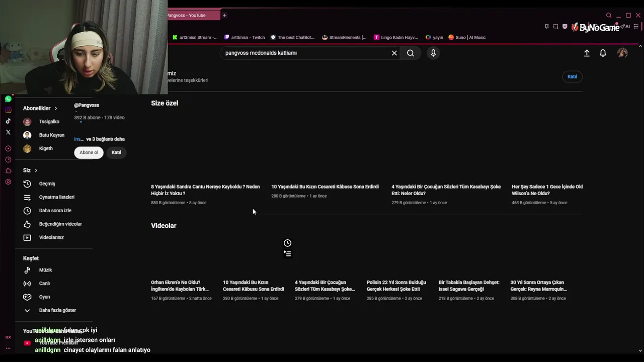
Task: Open the browser menu icon near AI
Action: click(x=636, y=27)
